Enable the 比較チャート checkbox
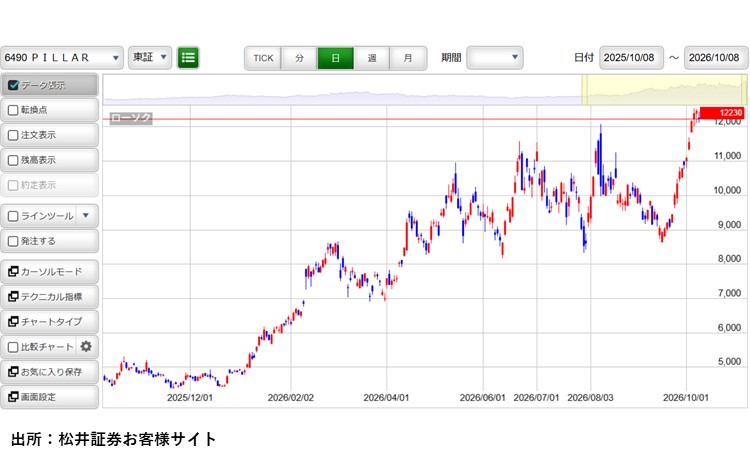The width and height of the screenshot is (750, 454). 13,347
